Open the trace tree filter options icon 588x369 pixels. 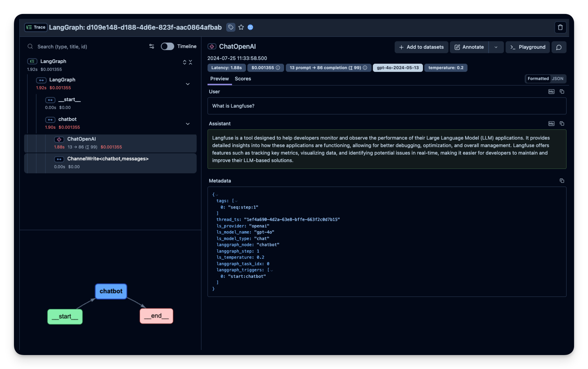point(151,46)
